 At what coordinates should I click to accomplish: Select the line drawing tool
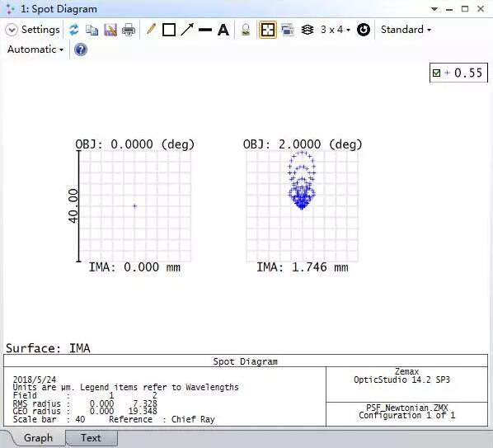click(x=205, y=30)
